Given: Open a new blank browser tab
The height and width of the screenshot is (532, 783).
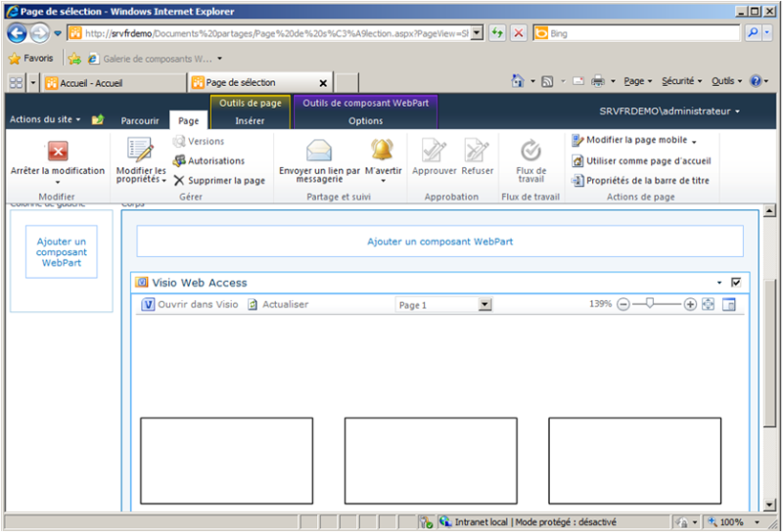Looking at the screenshot, I should click(x=346, y=83).
